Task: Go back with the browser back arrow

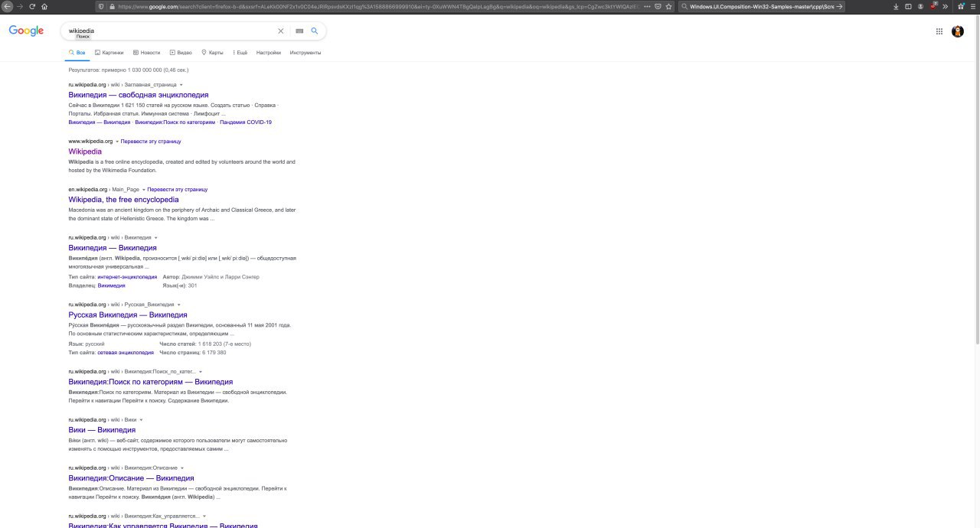Action: coord(8,6)
